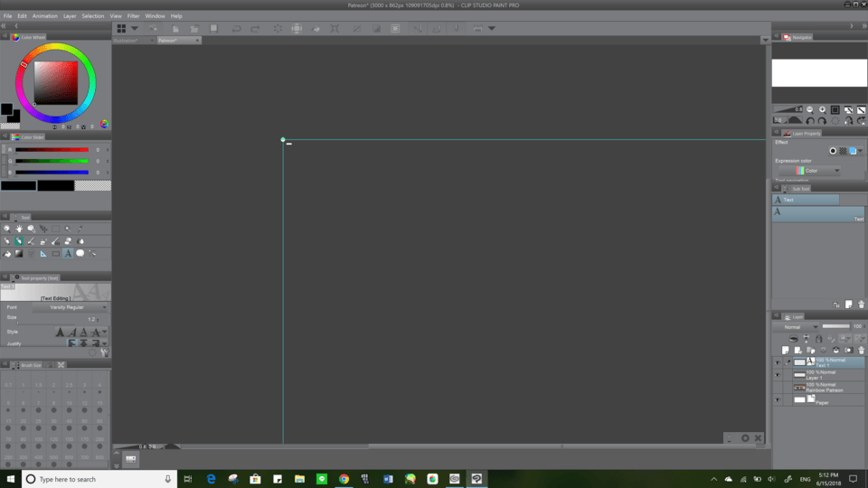Viewport: 868px width, 488px height.
Task: Select center text justification
Action: pyautogui.click(x=83, y=343)
